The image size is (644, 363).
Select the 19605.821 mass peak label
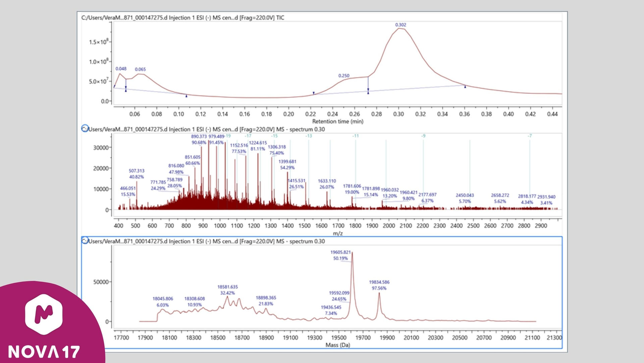point(340,252)
